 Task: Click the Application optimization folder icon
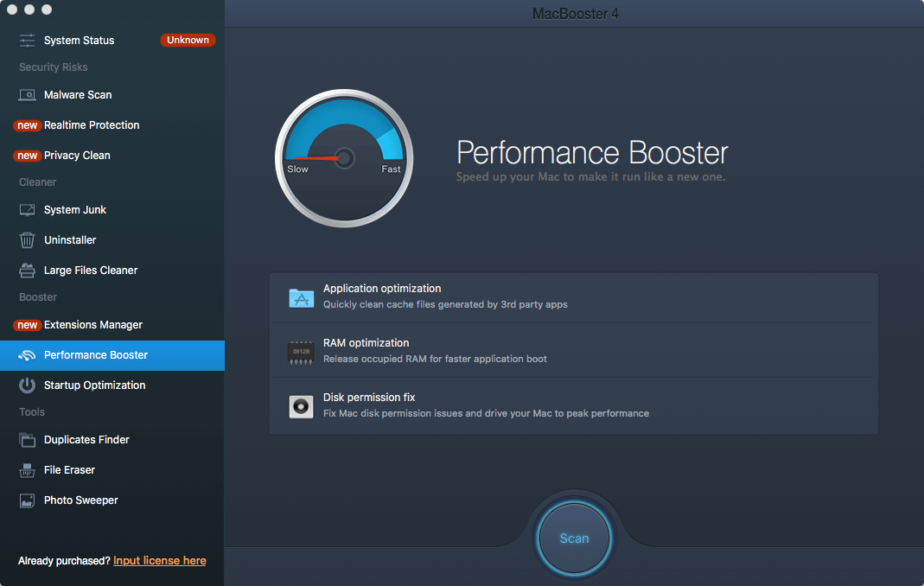[301, 297]
